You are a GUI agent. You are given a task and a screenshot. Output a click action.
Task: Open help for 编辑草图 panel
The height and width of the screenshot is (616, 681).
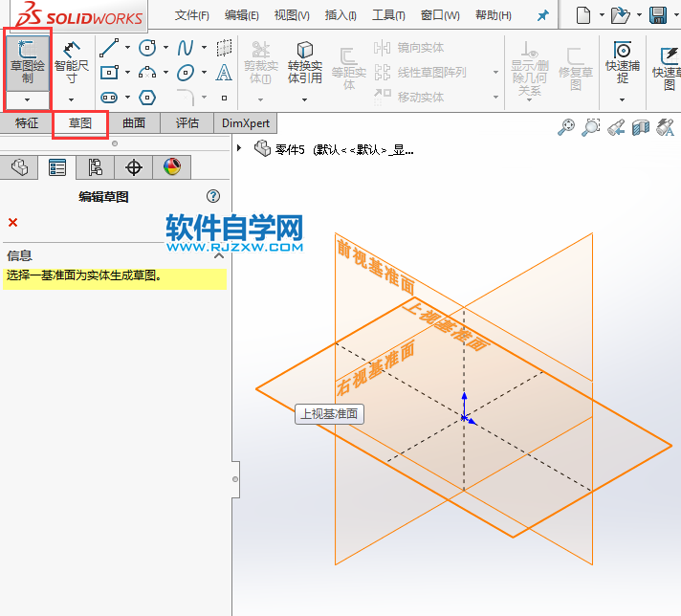click(213, 196)
